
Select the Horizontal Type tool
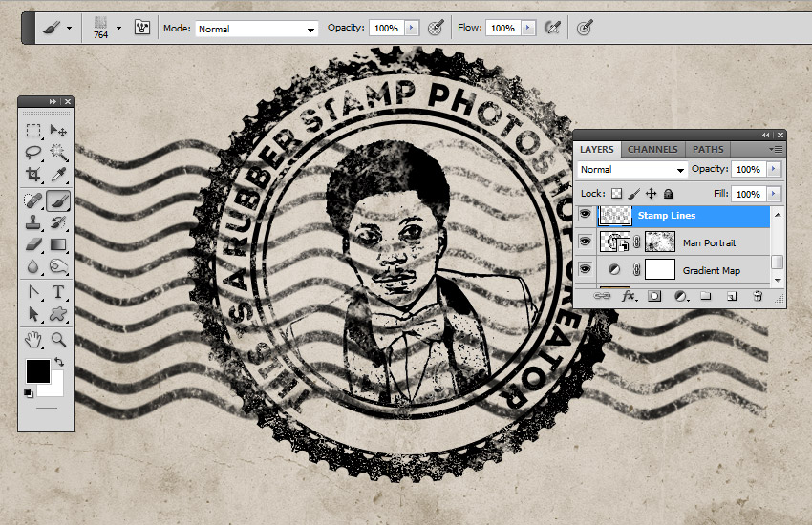coord(58,292)
